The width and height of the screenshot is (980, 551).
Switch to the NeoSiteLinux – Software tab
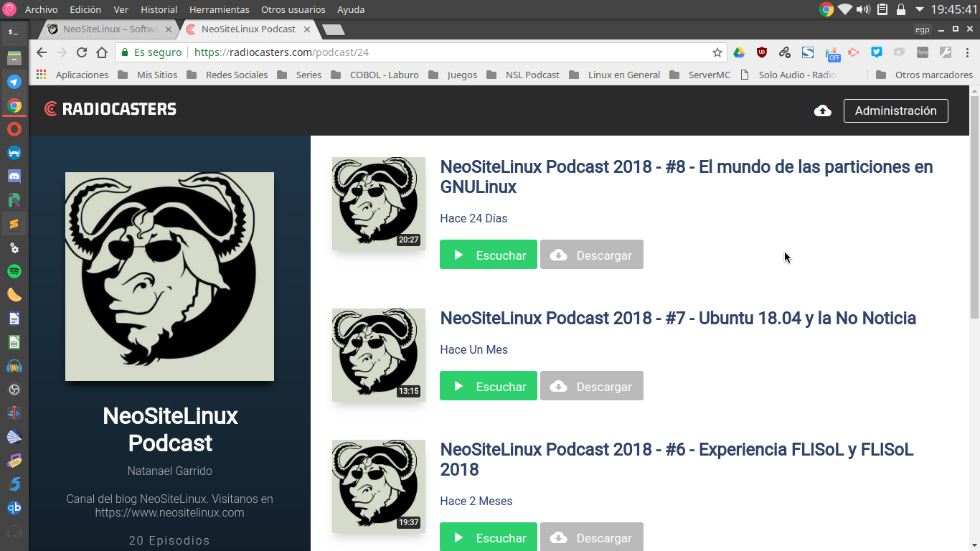[x=109, y=29]
